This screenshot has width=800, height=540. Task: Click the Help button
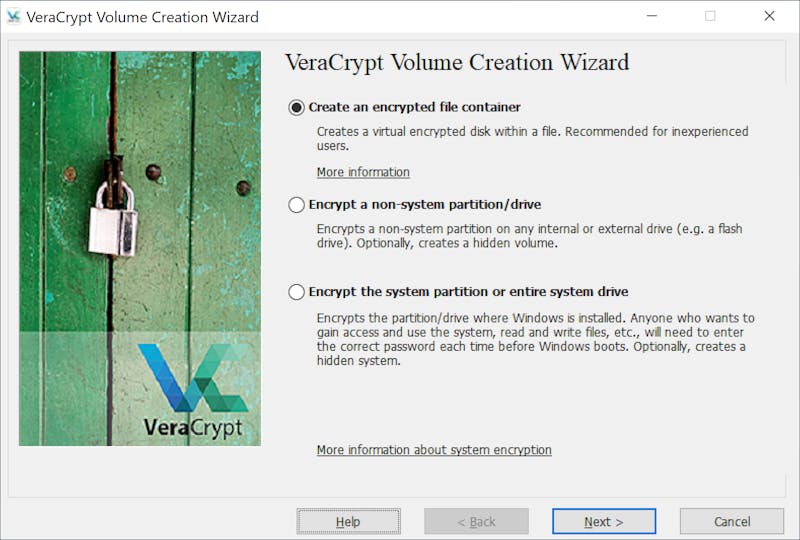[x=348, y=522]
